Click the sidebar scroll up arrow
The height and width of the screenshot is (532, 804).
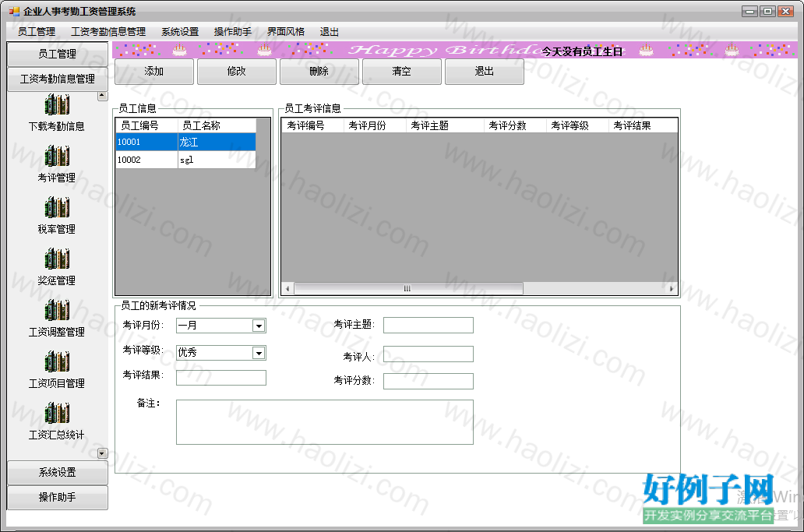point(103,96)
